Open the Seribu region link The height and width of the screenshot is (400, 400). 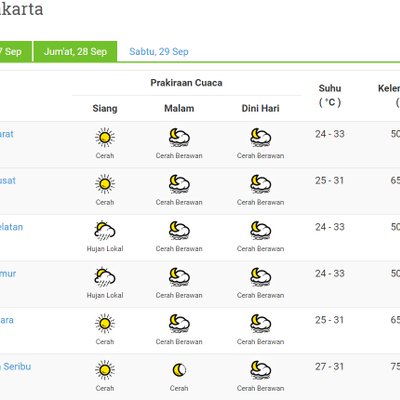coord(15,367)
